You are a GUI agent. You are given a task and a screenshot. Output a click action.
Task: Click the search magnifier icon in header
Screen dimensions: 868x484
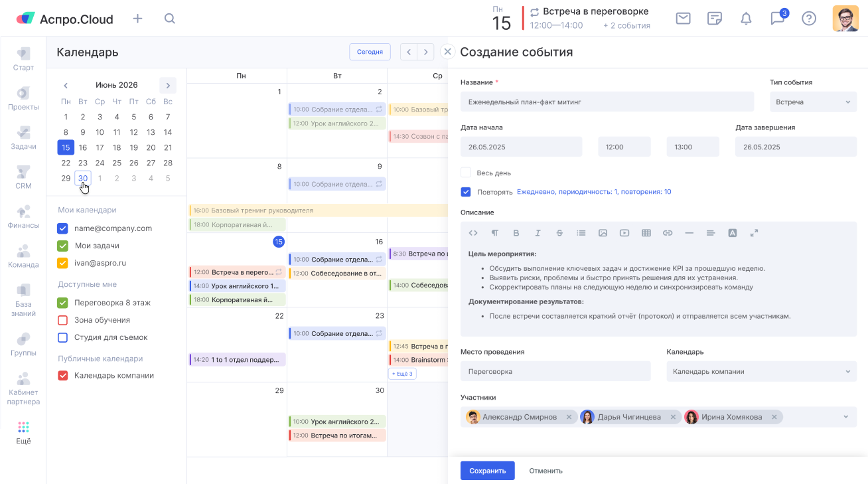[170, 19]
